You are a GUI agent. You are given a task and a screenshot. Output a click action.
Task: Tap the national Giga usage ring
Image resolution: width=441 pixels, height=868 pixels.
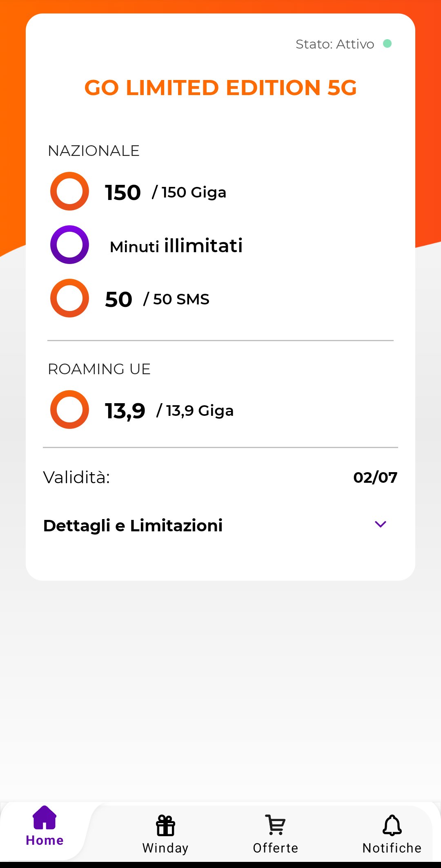pyautogui.click(x=69, y=191)
